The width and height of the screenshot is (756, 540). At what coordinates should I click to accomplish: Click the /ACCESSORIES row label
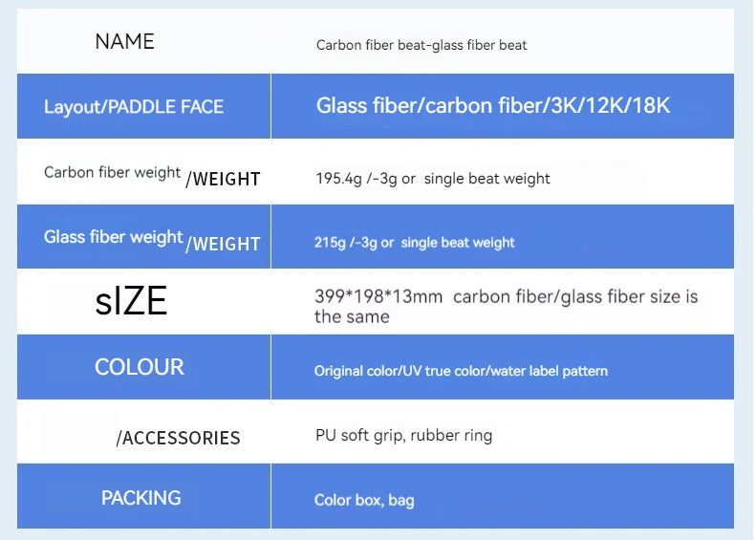point(178,438)
